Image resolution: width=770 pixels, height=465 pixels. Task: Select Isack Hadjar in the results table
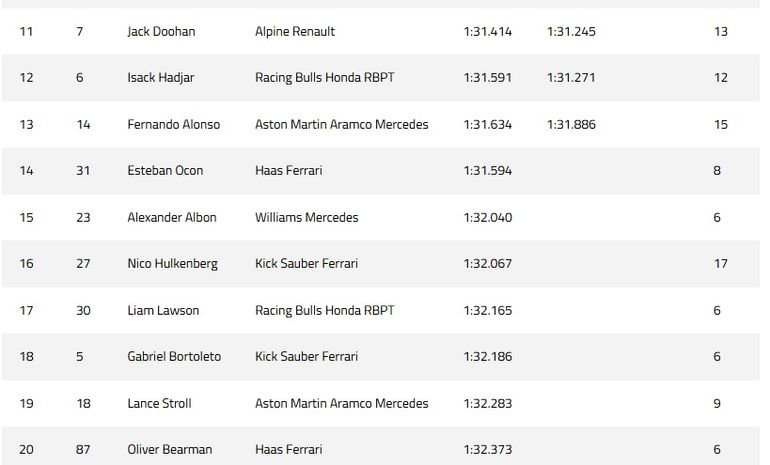(x=160, y=78)
